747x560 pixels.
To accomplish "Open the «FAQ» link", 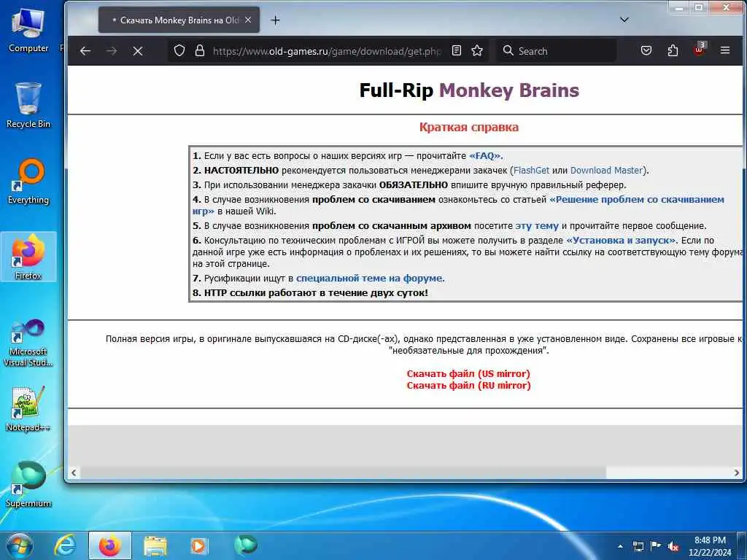I will 484,156.
